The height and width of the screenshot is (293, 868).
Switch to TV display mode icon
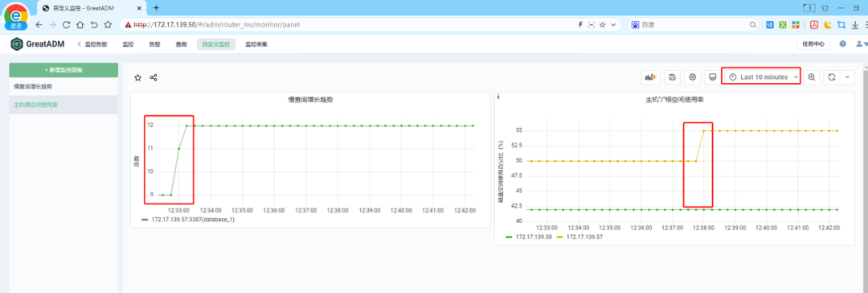click(712, 77)
